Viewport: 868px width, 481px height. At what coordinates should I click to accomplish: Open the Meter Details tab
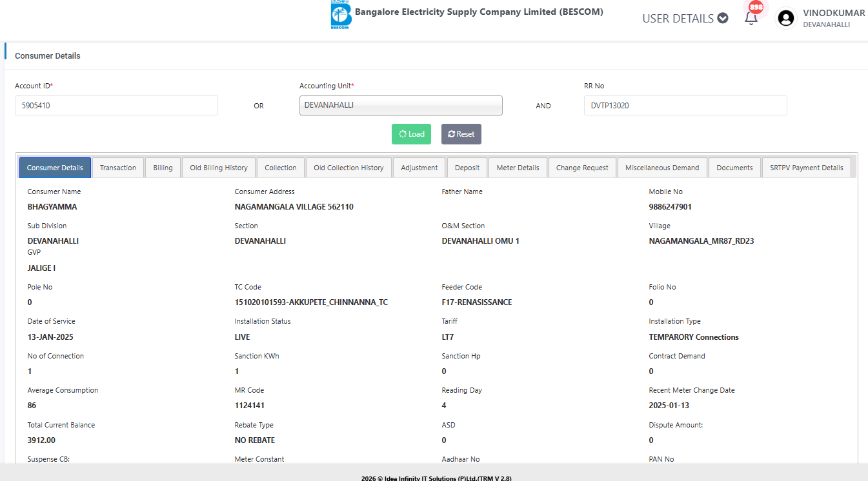[518, 168]
